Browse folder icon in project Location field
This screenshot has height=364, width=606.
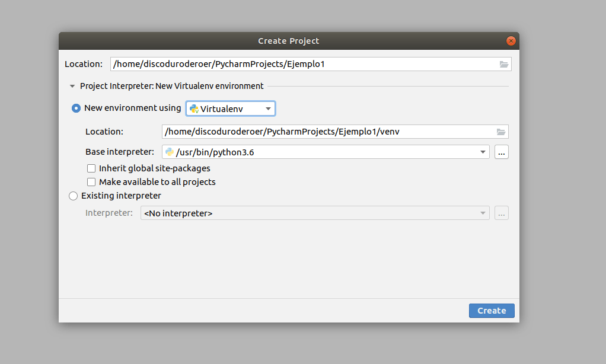(x=503, y=64)
